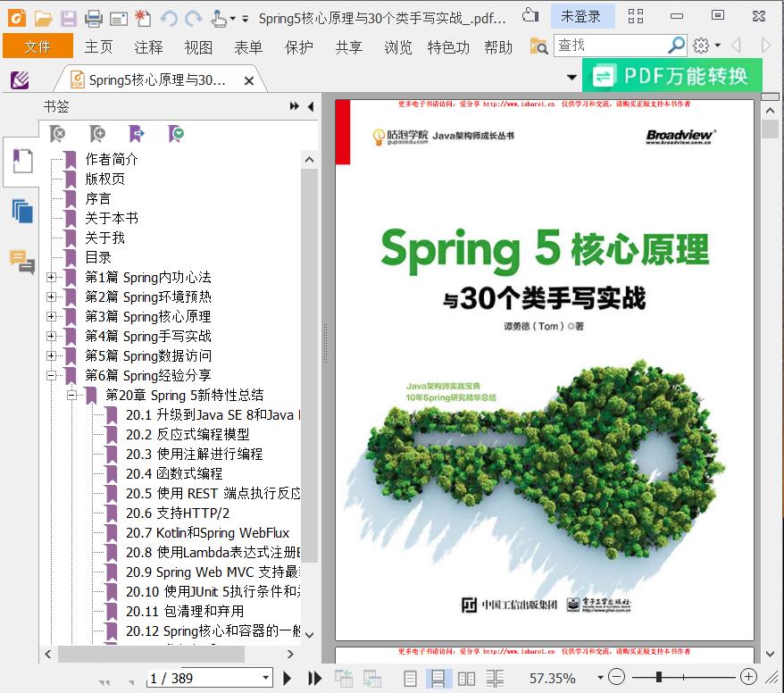Switch to the 保护 tab

coord(298,47)
